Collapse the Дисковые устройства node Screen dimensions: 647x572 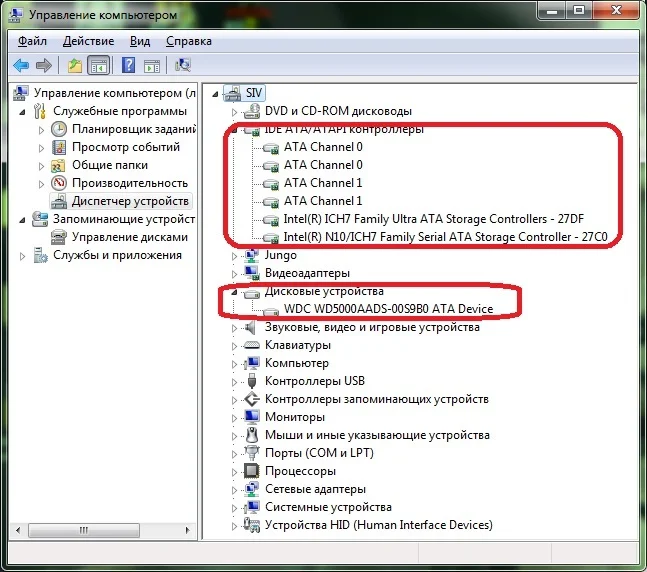234,293
